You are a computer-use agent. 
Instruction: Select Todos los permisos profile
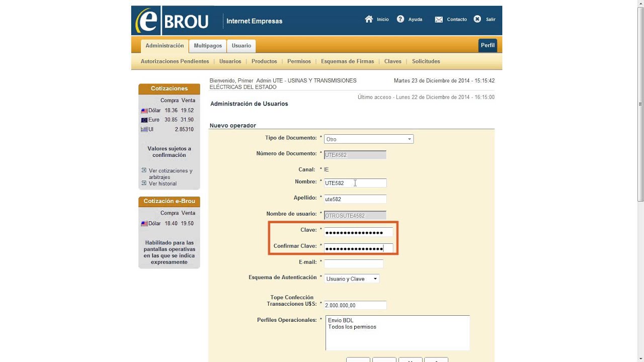[x=352, y=327]
